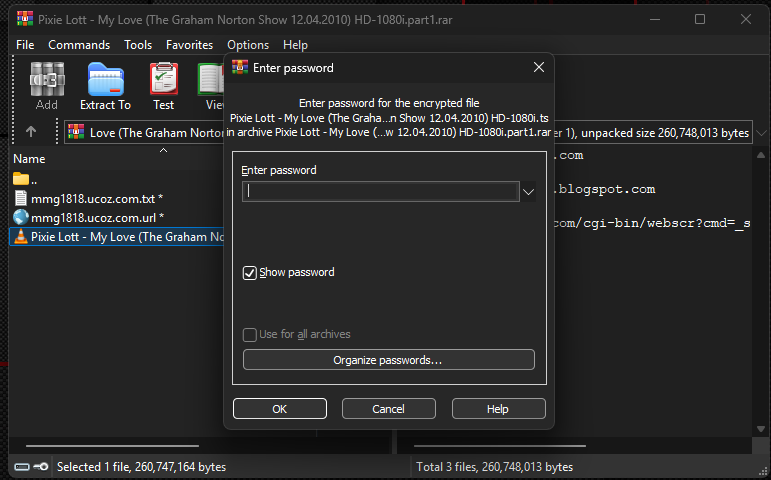Click Cancel in password dialog
The width and height of the screenshot is (771, 480).
[x=388, y=409]
